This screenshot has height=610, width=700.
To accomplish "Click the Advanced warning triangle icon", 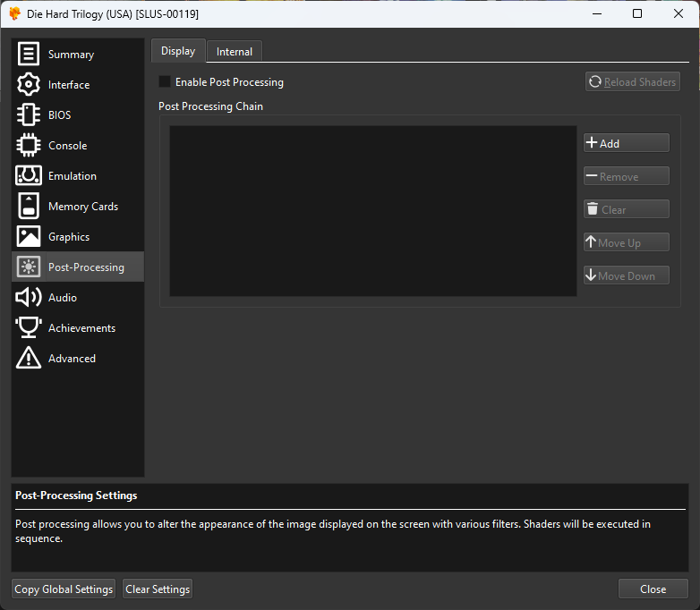I will pyautogui.click(x=29, y=358).
